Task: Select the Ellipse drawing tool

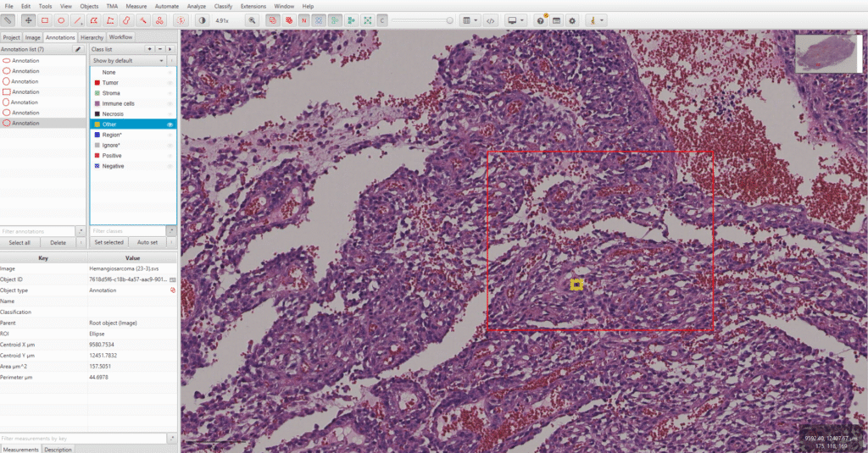Action: [x=61, y=19]
